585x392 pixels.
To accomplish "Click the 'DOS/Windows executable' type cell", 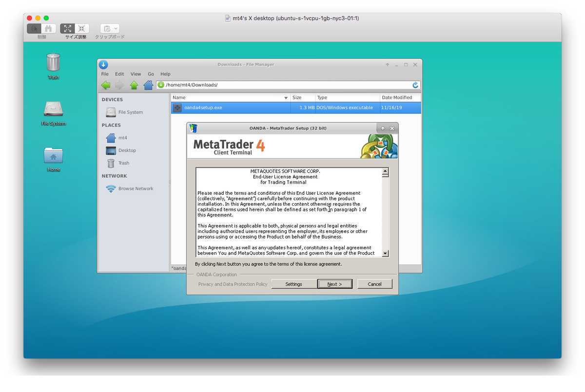I will click(x=345, y=108).
